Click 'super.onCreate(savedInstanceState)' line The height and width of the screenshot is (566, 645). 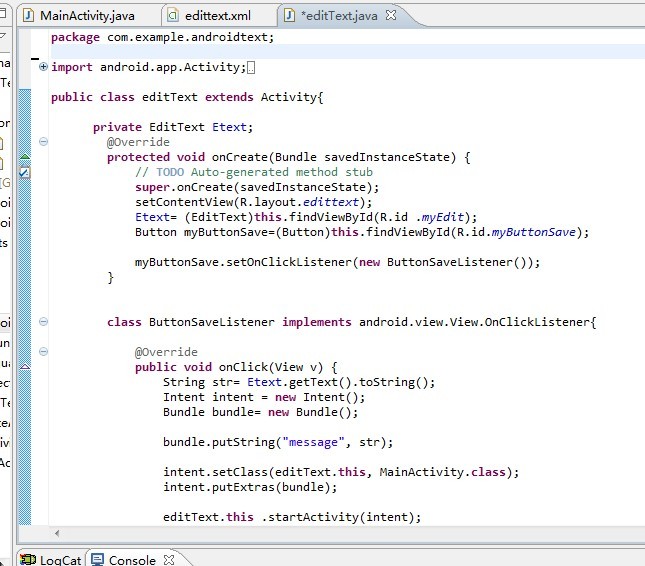(x=257, y=187)
